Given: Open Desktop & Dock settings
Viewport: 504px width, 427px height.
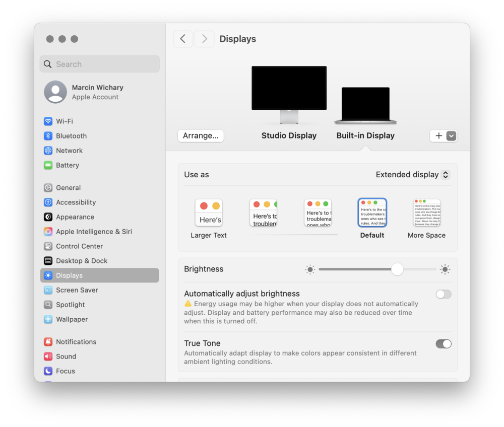Looking at the screenshot, I should 100,261.
